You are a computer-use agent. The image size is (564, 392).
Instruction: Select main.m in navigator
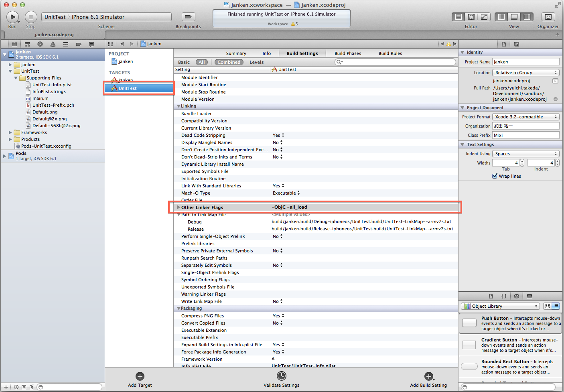click(41, 98)
